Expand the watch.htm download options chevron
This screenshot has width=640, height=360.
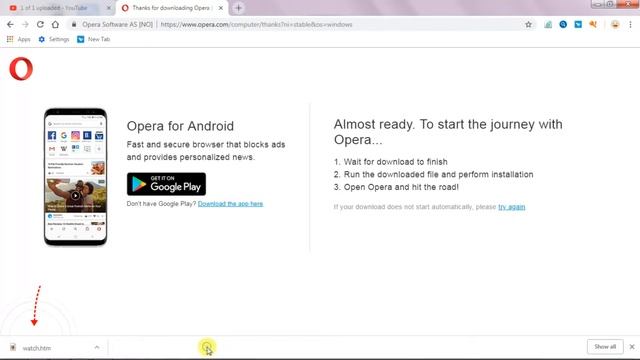coord(97,348)
